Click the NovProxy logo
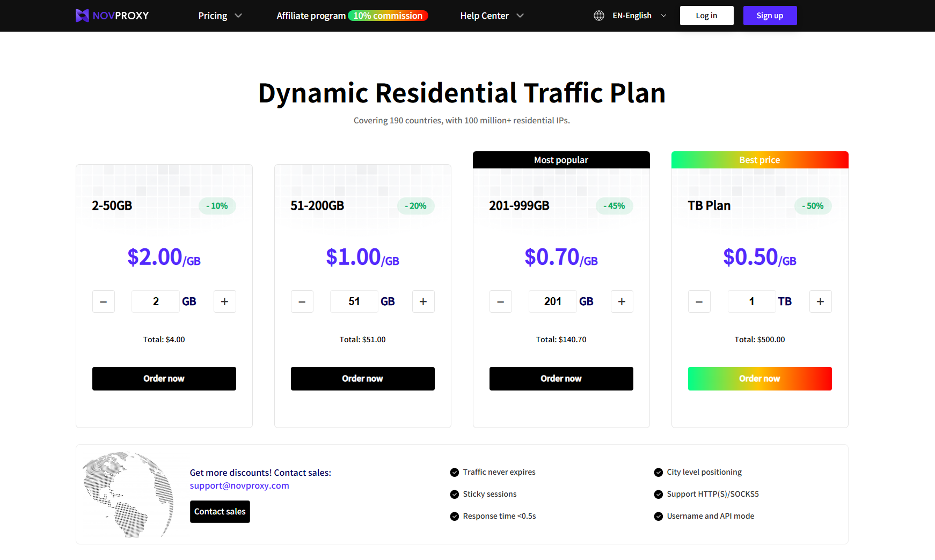The width and height of the screenshot is (935, 560). coord(112,16)
